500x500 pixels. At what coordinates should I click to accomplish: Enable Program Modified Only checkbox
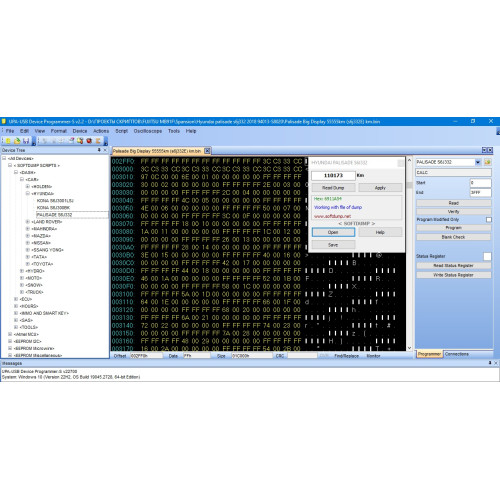coord(489,219)
